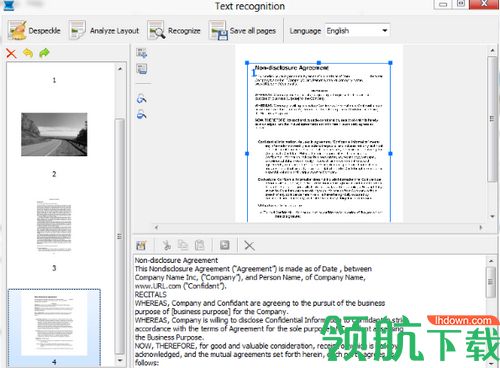Clear recognized text with the X icon
The image size is (500, 368).
pyautogui.click(x=249, y=246)
